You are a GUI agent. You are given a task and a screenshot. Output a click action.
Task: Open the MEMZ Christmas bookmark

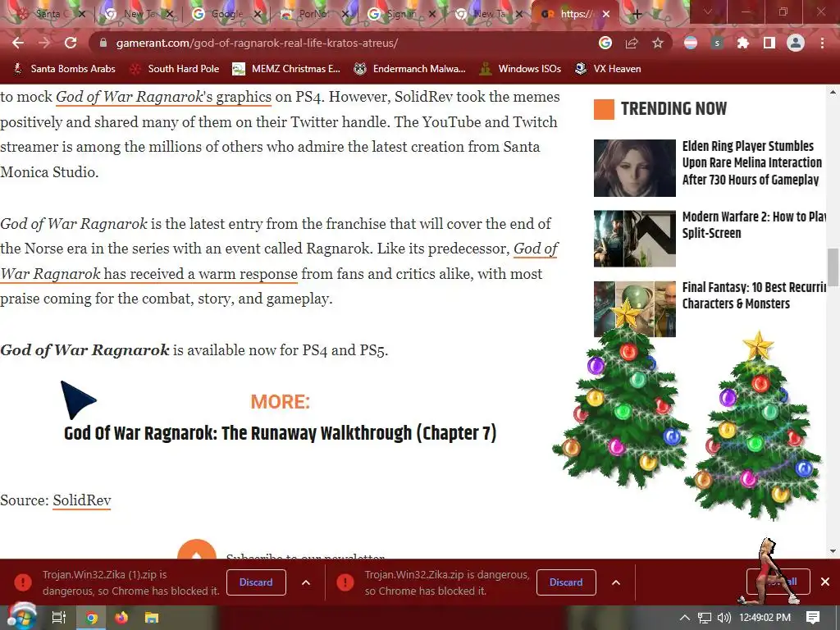point(286,69)
